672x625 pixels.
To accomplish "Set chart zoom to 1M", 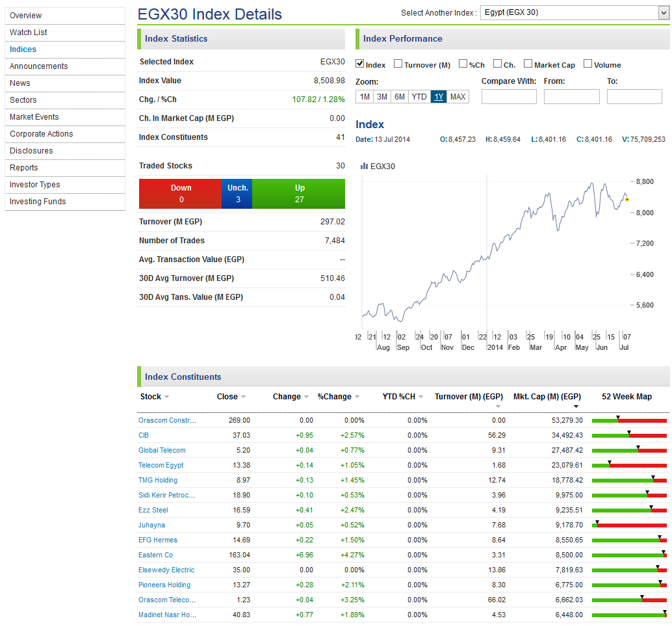I will [365, 96].
